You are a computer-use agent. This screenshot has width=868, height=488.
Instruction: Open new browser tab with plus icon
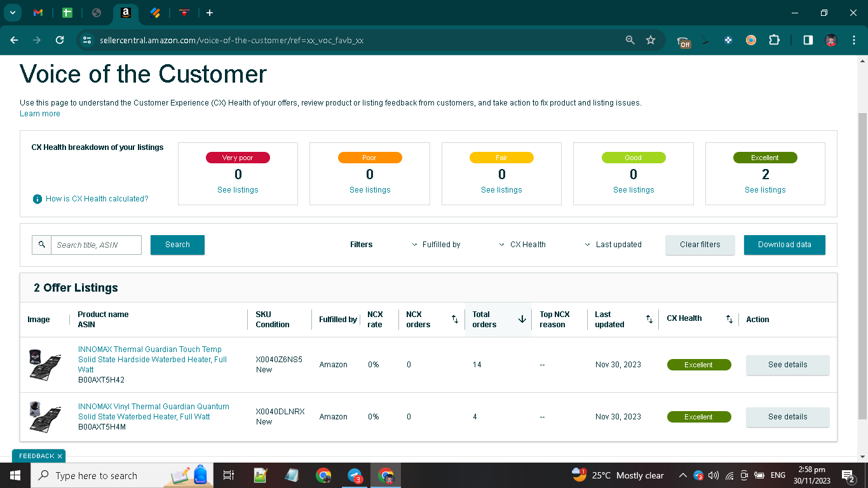[210, 13]
